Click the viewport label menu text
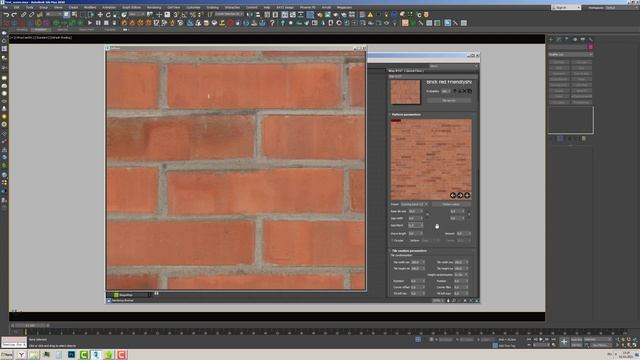The height and width of the screenshot is (360, 640). tap(41, 38)
